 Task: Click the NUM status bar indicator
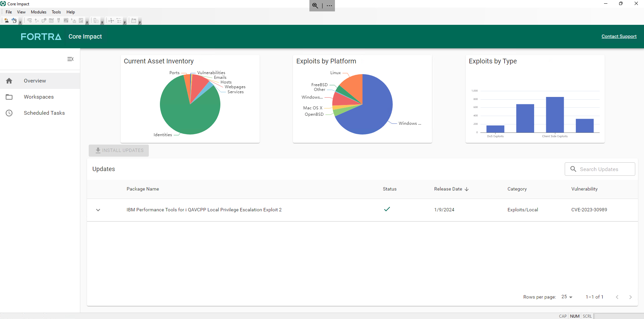[x=575, y=316]
